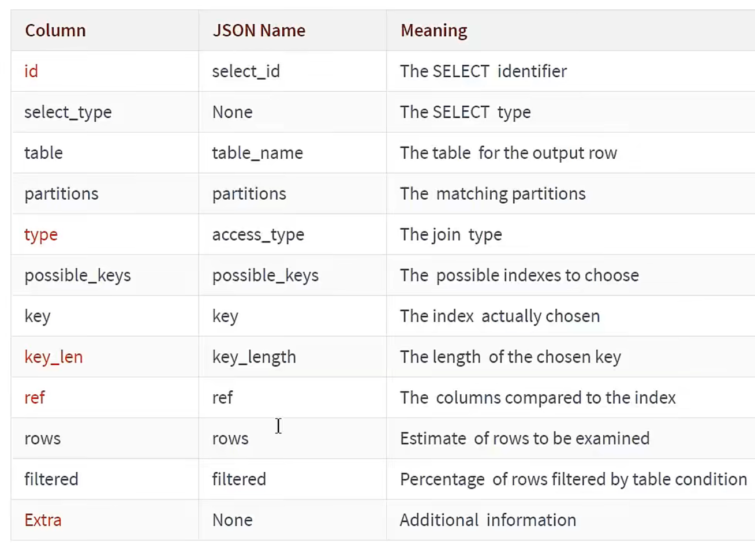Click the 'select_type' column cell
The height and width of the screenshot is (560, 755).
[x=68, y=112]
